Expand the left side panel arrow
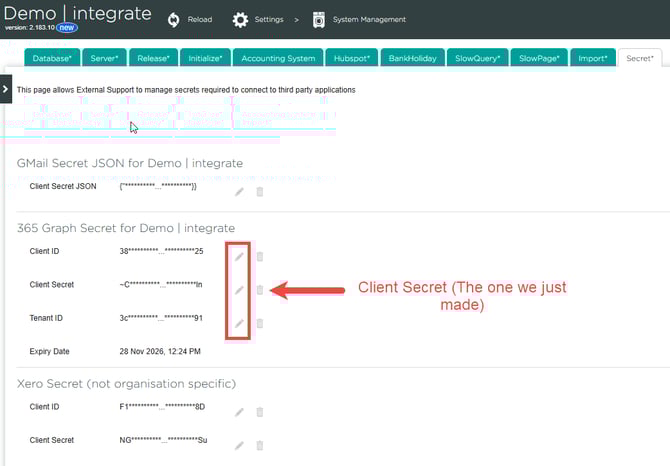The width and height of the screenshot is (670, 466). pyautogui.click(x=6, y=88)
